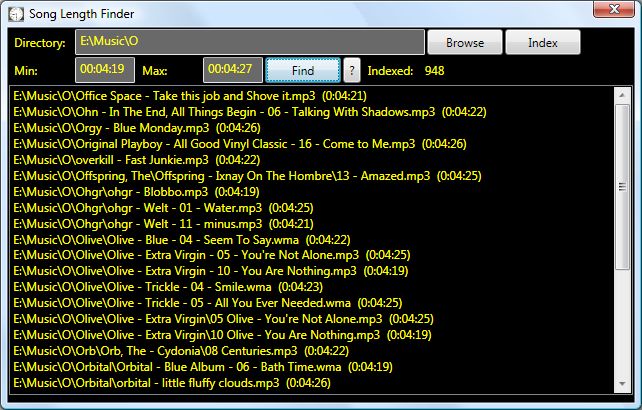Click the scrollbar down arrow
This screenshot has height=410, width=642.
(622, 384)
